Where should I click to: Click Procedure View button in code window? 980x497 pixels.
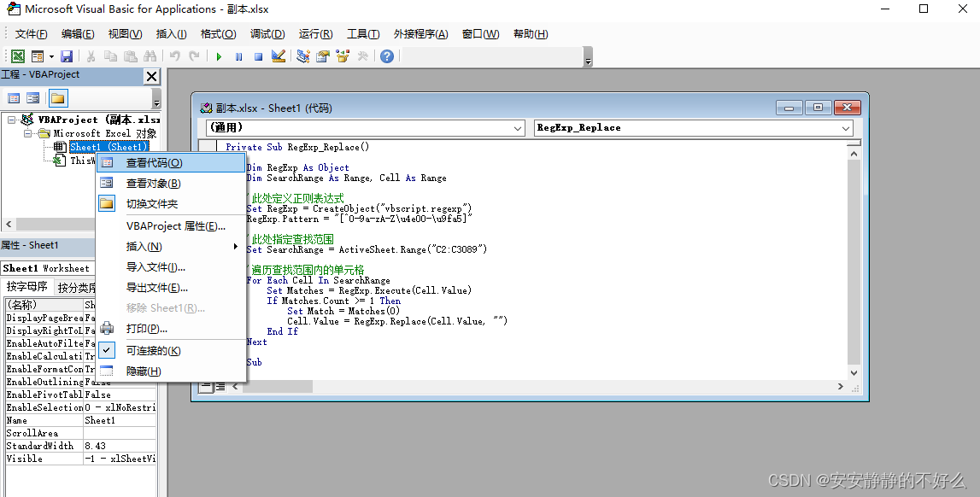pyautogui.click(x=206, y=387)
